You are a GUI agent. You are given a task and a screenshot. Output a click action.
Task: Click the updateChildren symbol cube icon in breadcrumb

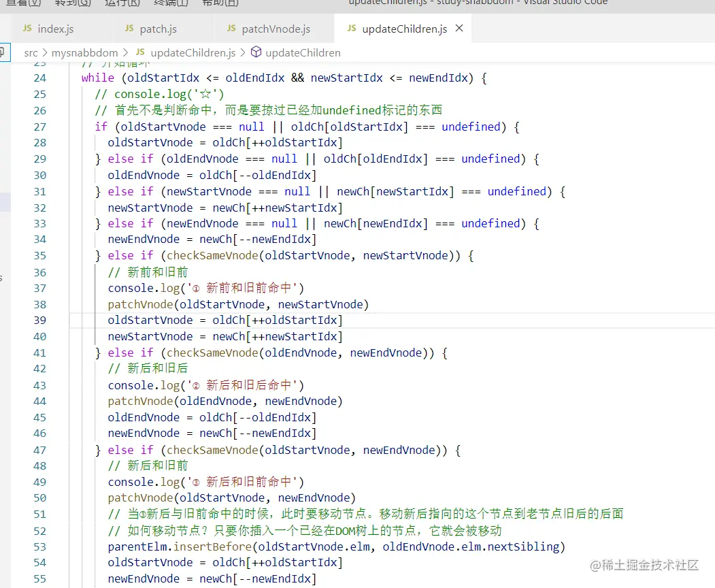tap(254, 52)
